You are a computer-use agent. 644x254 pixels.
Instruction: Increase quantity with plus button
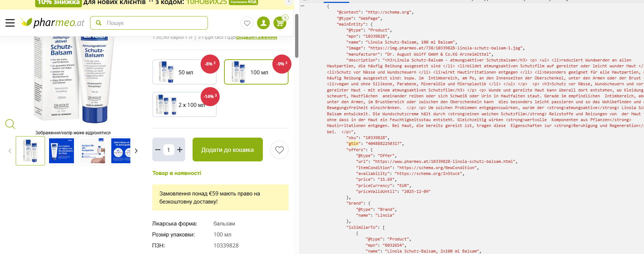(180, 150)
